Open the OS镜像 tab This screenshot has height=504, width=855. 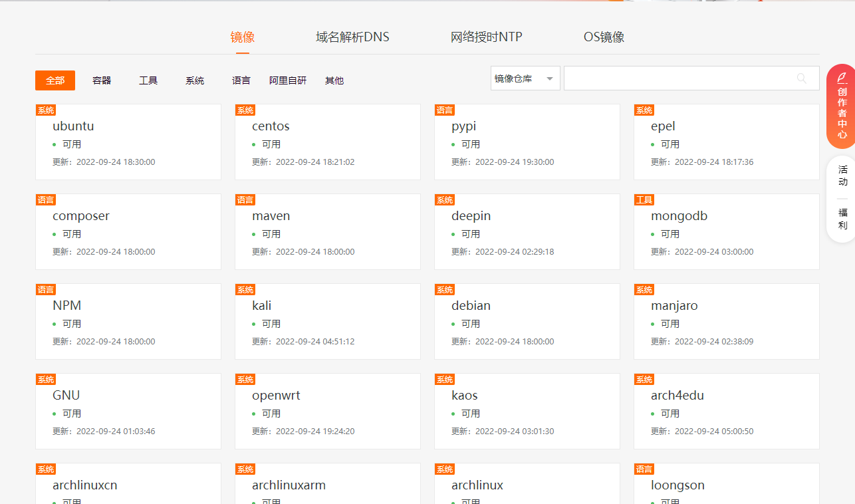[x=604, y=37]
